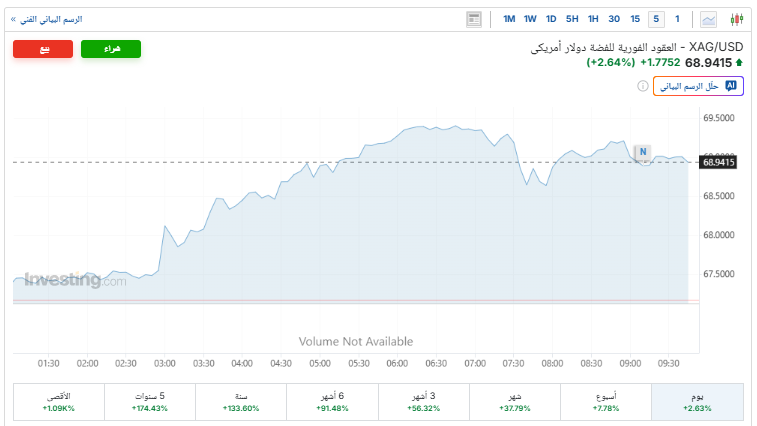This screenshot has width=757, height=426.
Task: Click the N news marker on chart
Action: 643,152
